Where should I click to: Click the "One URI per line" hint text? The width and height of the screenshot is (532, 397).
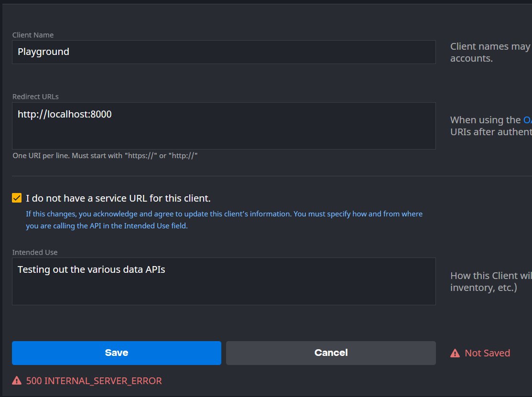pos(105,156)
